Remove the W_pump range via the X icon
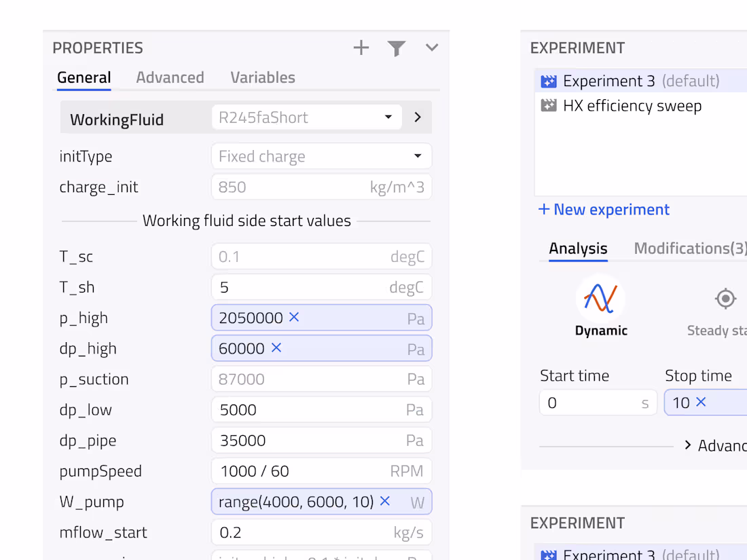Viewport: 747px width, 560px height. [x=384, y=502]
